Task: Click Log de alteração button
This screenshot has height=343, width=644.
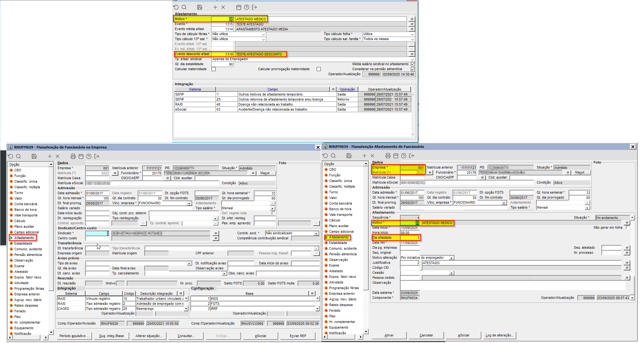Action: click(499, 335)
